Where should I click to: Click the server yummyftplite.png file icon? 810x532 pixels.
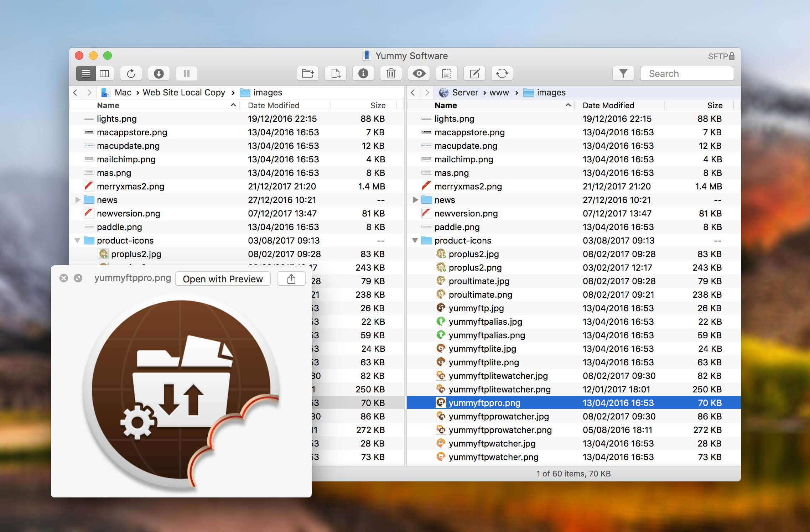click(x=441, y=362)
